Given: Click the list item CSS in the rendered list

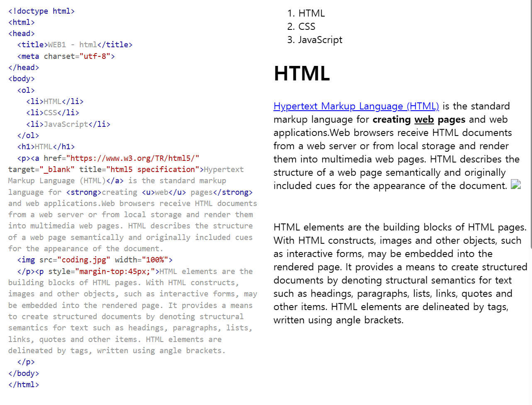Looking at the screenshot, I should click(x=307, y=26).
